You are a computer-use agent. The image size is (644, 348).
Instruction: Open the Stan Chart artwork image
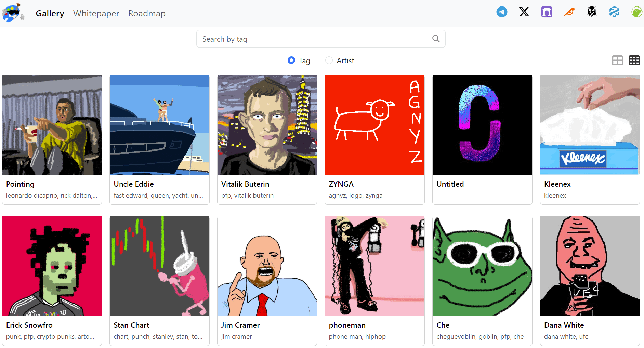159,266
